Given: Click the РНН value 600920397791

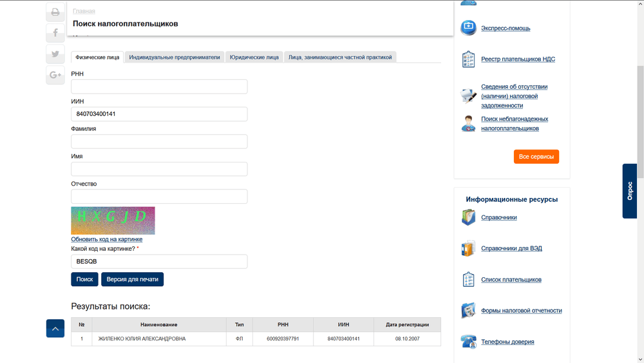Looking at the screenshot, I should 283,338.
